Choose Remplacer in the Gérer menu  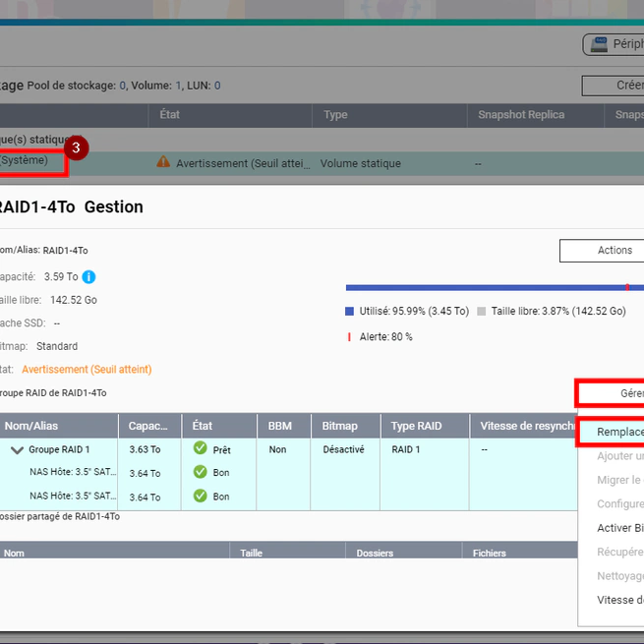coord(612,432)
